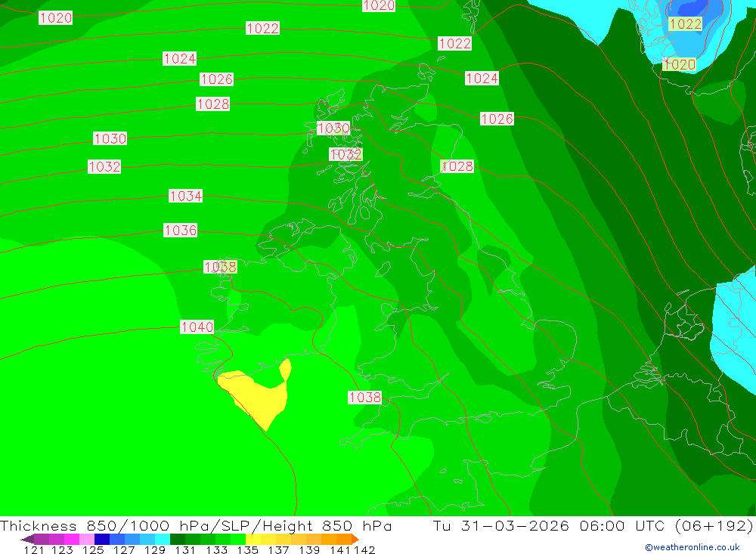Image resolution: width=756 pixels, height=554 pixels.
Task: Click the 1036 isobar label
Action: point(181,230)
